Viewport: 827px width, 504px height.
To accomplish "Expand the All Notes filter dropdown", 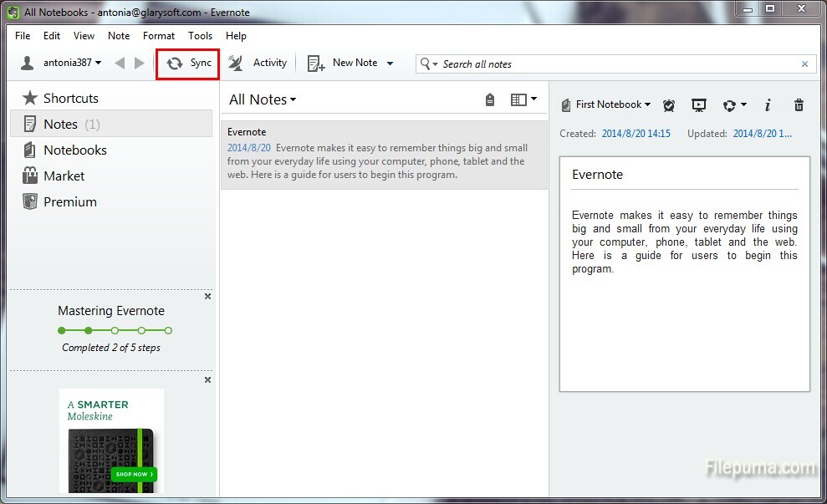I will 263,99.
